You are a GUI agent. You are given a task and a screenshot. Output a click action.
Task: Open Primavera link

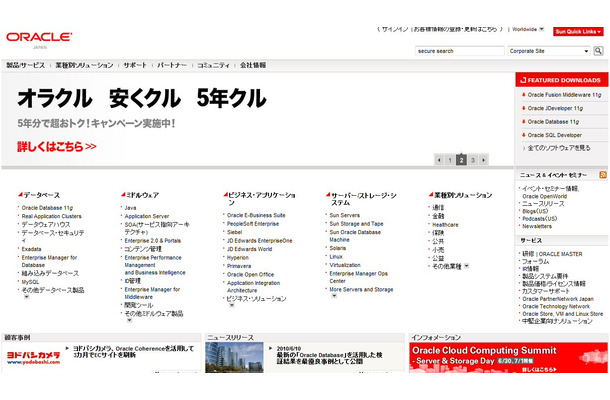[x=239, y=266]
